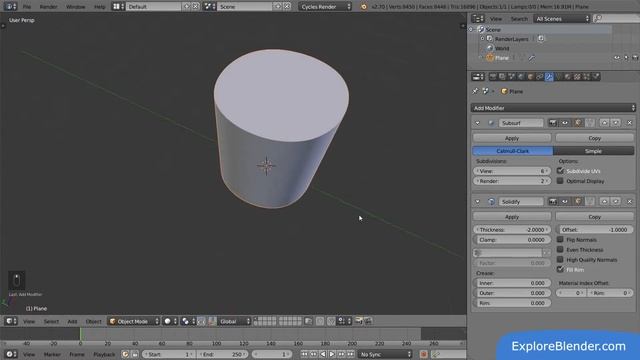Move Solidify modifier up in stack

pyautogui.click(x=604, y=202)
